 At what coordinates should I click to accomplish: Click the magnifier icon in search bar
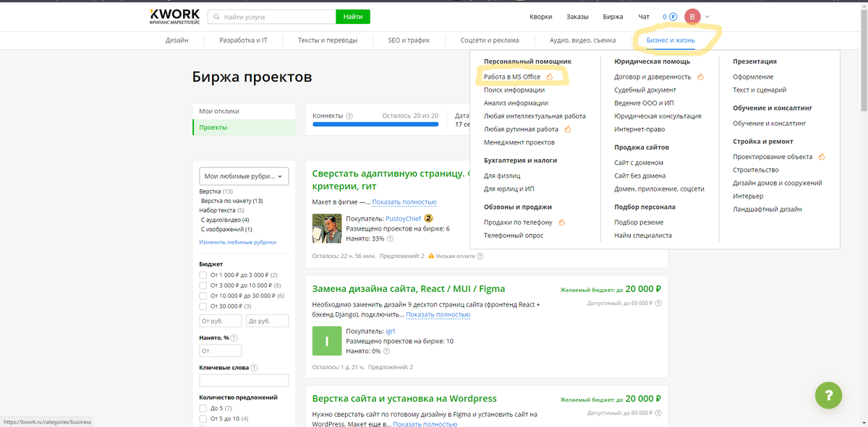point(215,15)
